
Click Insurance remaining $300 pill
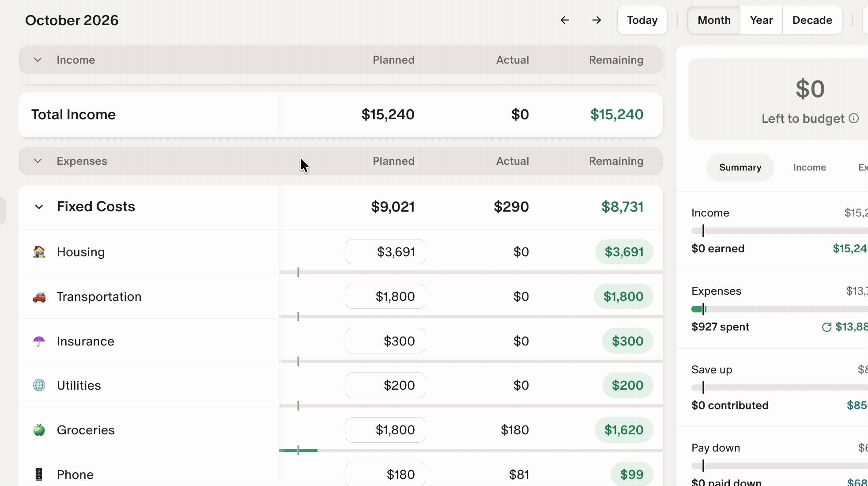click(627, 341)
